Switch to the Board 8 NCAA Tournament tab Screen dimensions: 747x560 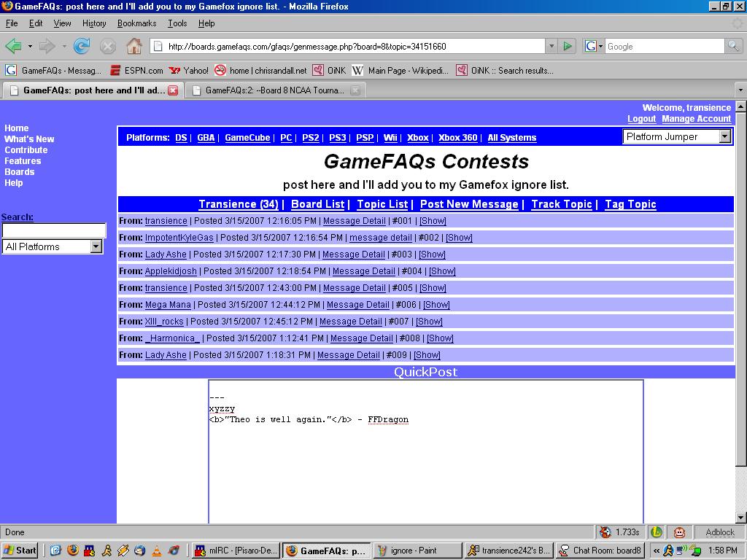[274, 90]
